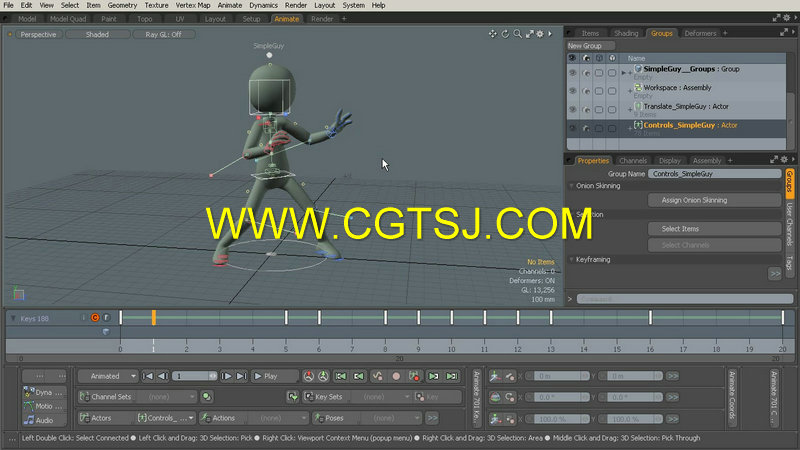The image size is (800, 450).
Task: Open the Animate menu in the menu bar
Action: coord(230,5)
